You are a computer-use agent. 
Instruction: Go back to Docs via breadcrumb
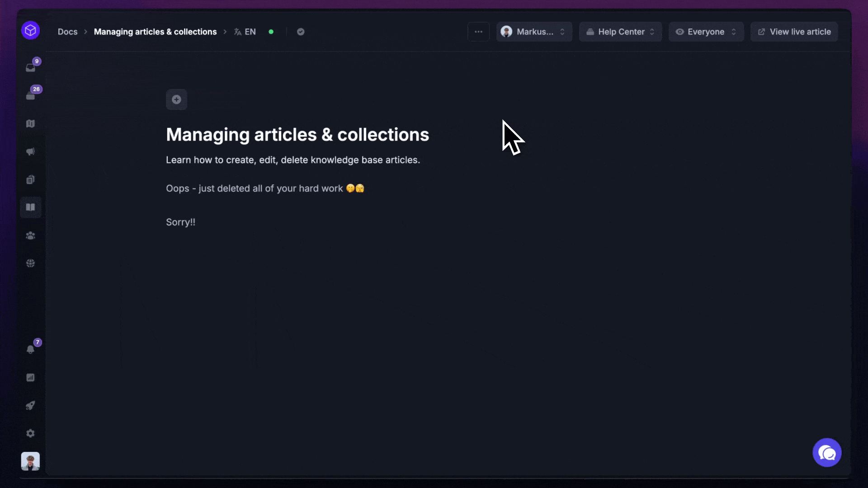pos(67,32)
